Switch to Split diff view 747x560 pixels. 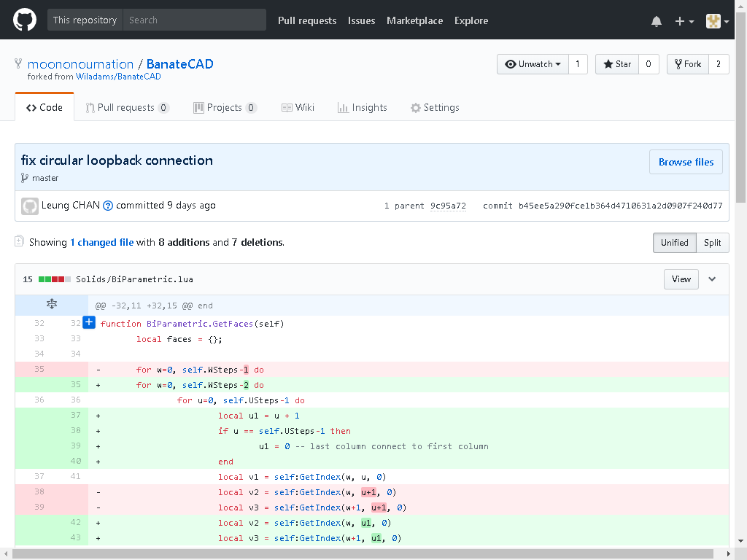712,243
